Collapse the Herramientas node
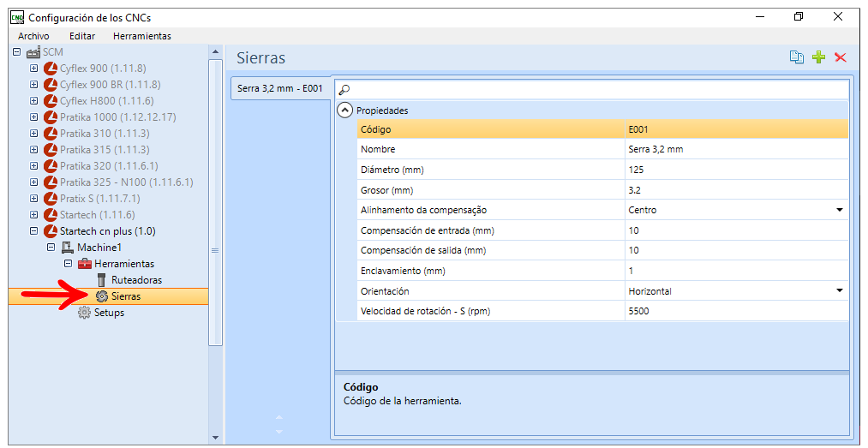This screenshot has height=448, width=868. coord(68,264)
